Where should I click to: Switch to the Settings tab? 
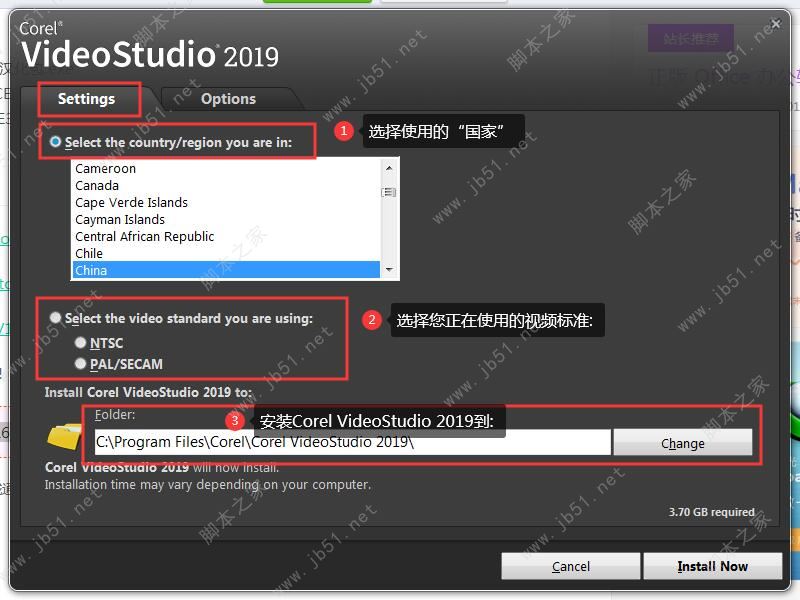[86, 99]
